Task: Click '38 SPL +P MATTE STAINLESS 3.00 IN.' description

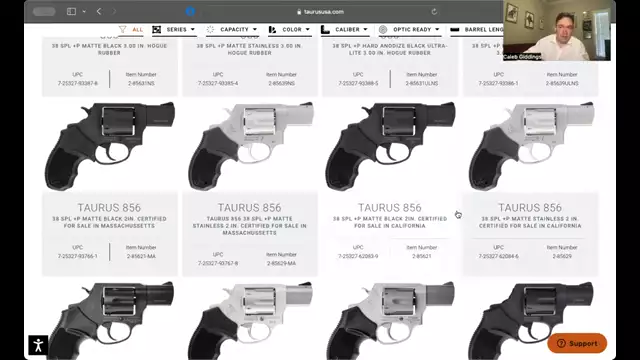Action: [250, 49]
